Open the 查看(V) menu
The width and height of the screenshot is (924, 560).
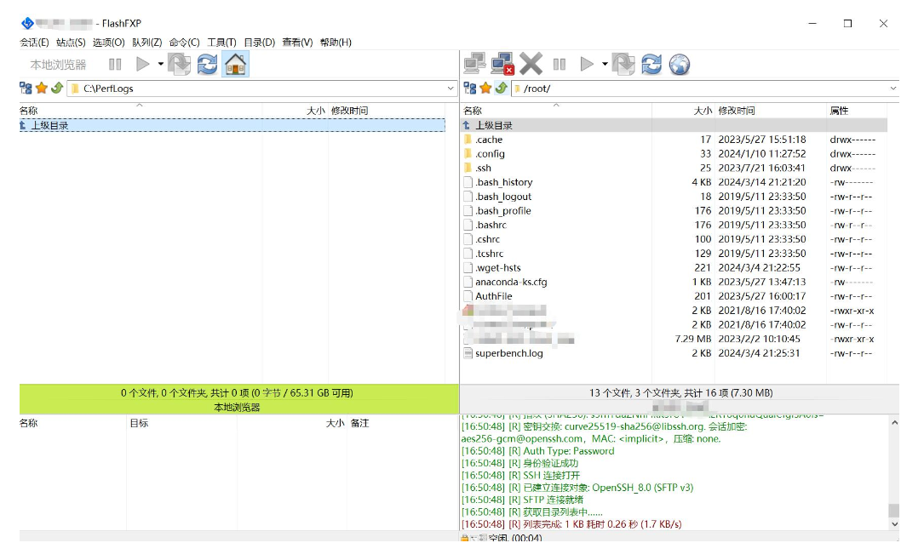(297, 43)
